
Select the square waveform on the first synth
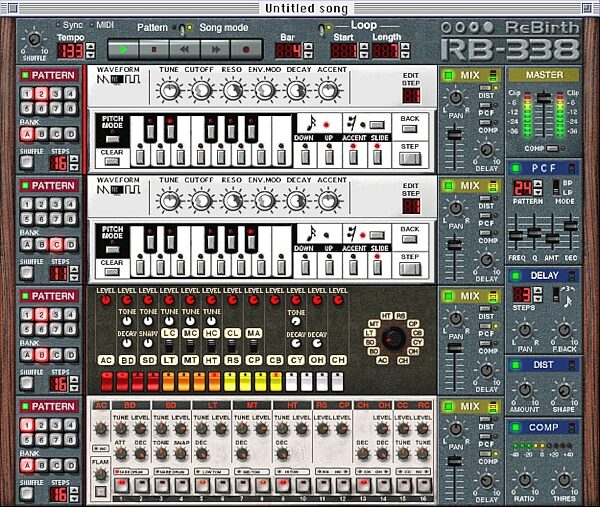[x=132, y=80]
